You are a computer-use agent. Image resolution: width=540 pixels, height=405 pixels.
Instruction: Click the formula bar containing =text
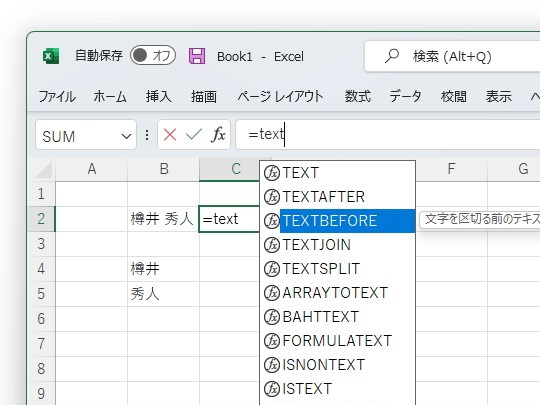pyautogui.click(x=388, y=135)
